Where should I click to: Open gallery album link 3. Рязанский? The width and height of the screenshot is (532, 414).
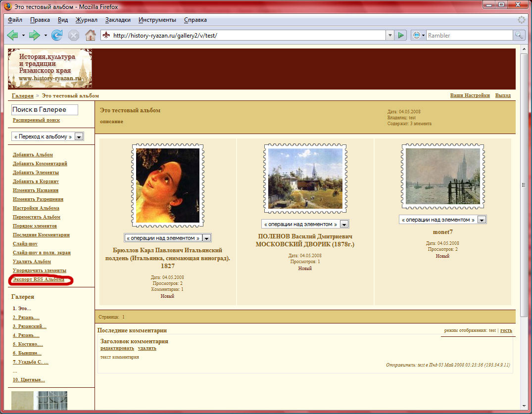coord(30,326)
